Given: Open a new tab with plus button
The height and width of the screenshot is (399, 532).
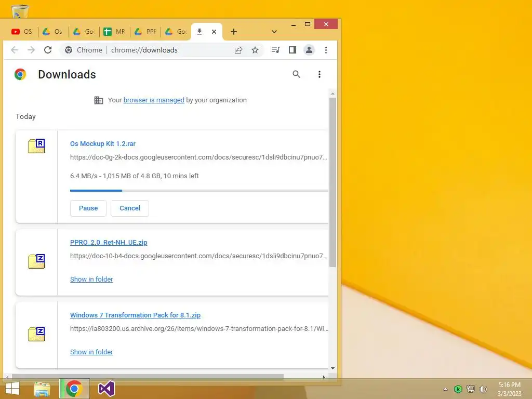Looking at the screenshot, I should [233, 32].
